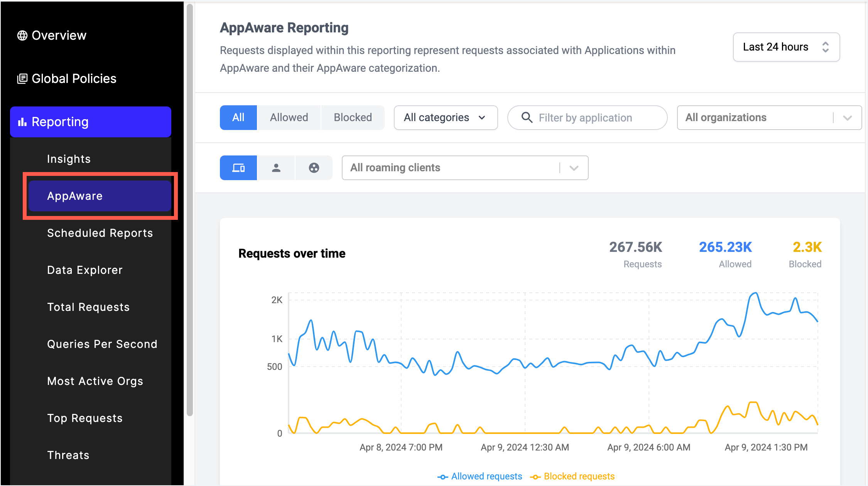This screenshot has width=868, height=486.
Task: Open the Last 24 hours time range selector
Action: [786, 47]
